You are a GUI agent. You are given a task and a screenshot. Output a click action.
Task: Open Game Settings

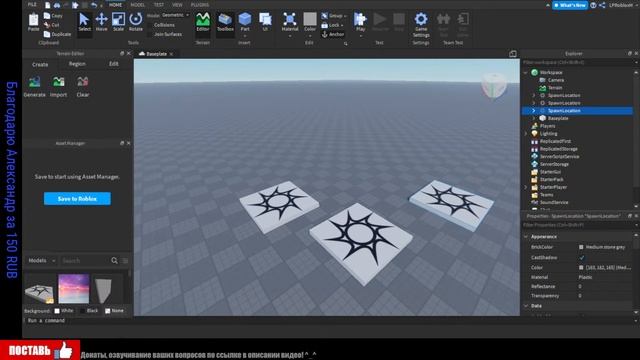click(421, 24)
